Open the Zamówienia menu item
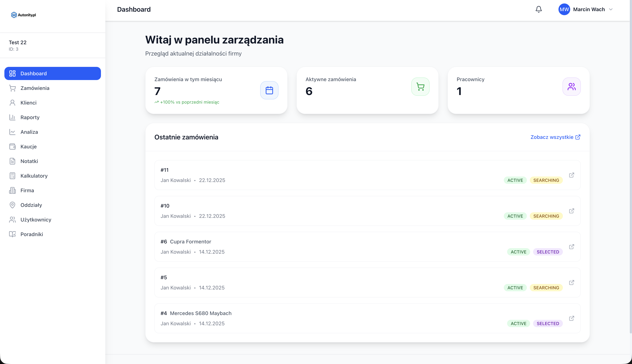The width and height of the screenshot is (632, 364). [35, 88]
